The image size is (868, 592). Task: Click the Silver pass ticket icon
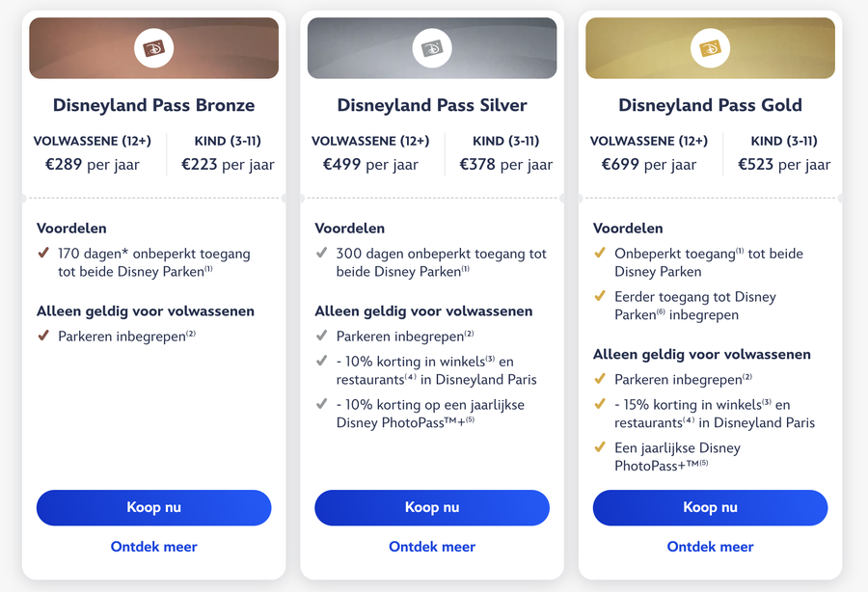click(431, 48)
